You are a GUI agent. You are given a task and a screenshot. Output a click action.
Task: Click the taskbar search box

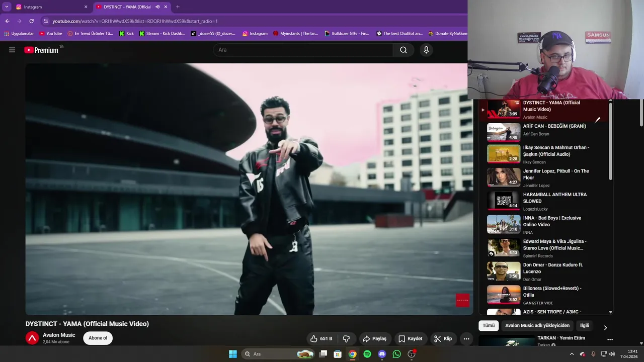pos(278,354)
